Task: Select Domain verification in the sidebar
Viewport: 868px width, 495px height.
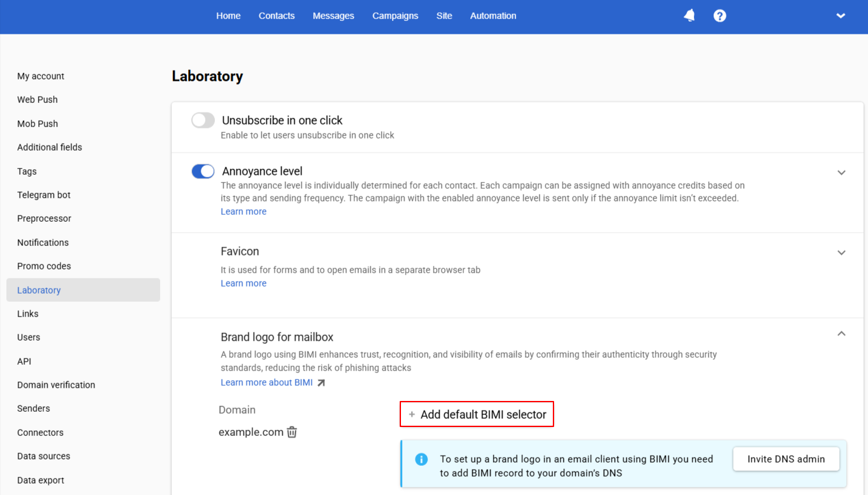Action: 56,384
